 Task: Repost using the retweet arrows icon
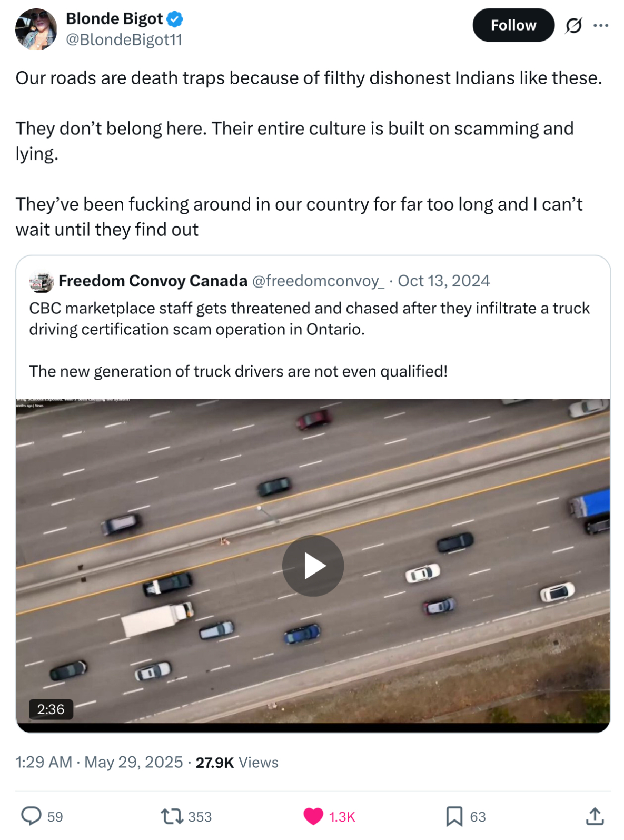pos(172,816)
